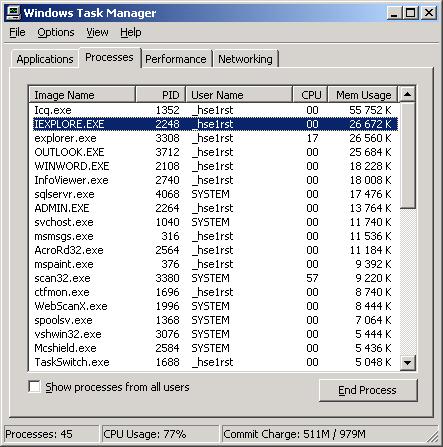Select the IEXPLORE.EXE process row

(x=215, y=124)
